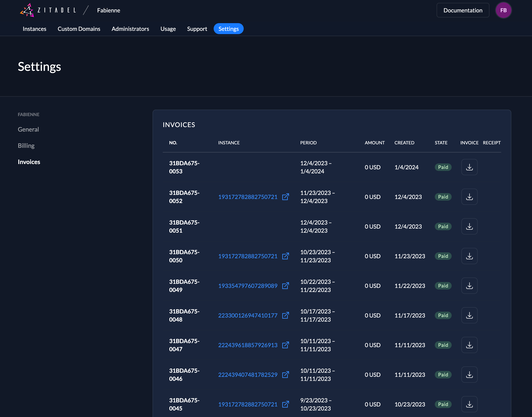Download invoice 31BDA675-0052
This screenshot has width=532, height=417.
point(469,197)
